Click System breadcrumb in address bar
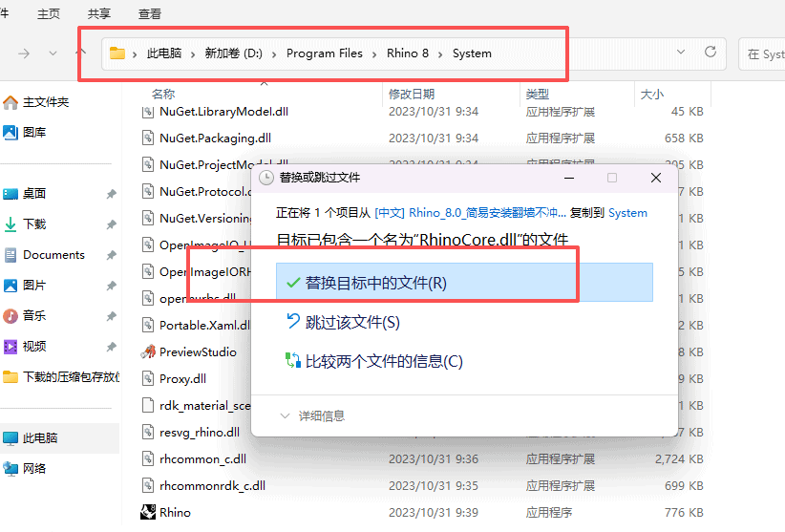This screenshot has width=785, height=532. 472,53
